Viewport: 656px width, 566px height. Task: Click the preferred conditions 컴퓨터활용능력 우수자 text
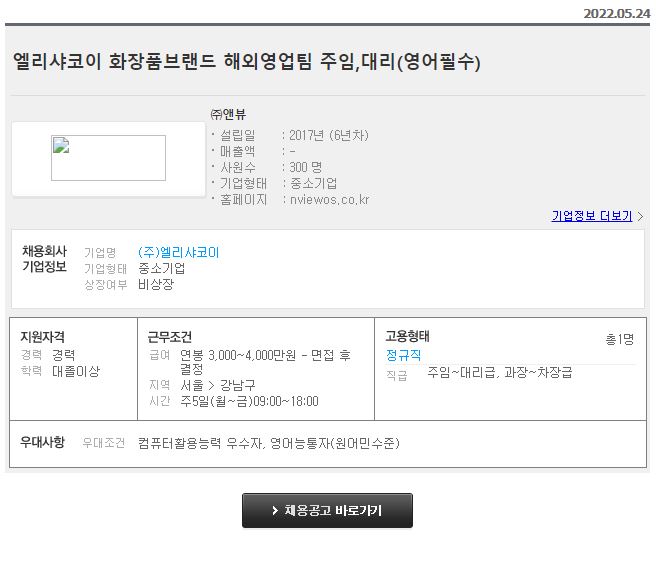pos(201,443)
